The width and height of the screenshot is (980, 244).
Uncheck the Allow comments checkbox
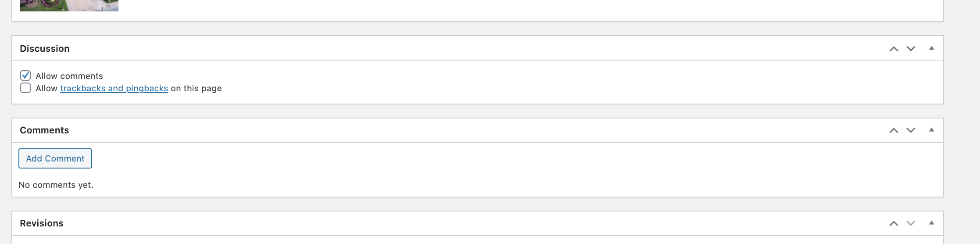pos(25,75)
